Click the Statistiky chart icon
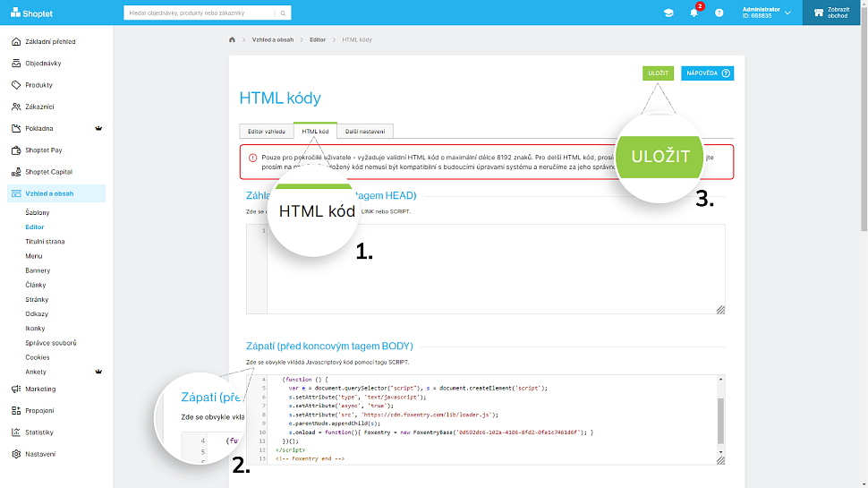 16,432
